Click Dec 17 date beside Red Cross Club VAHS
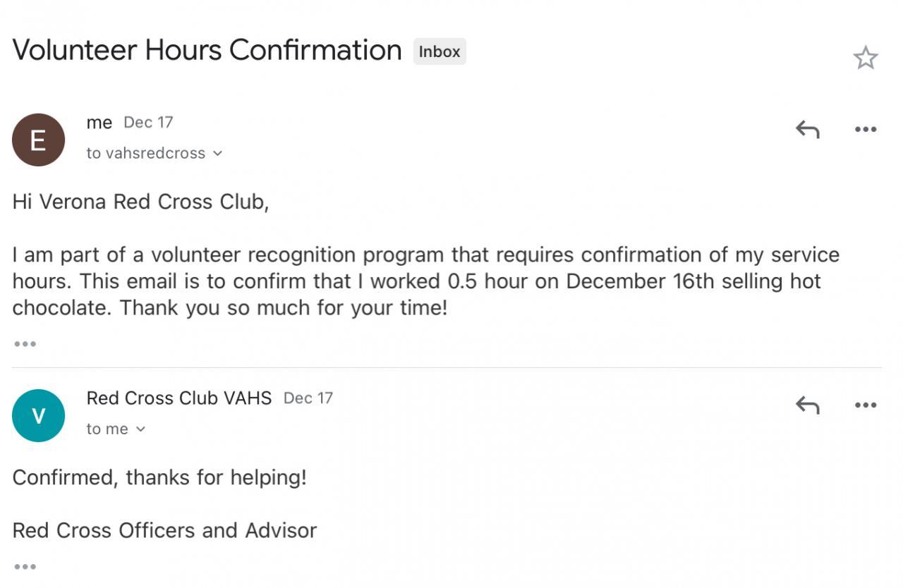903x588 pixels. (x=308, y=398)
